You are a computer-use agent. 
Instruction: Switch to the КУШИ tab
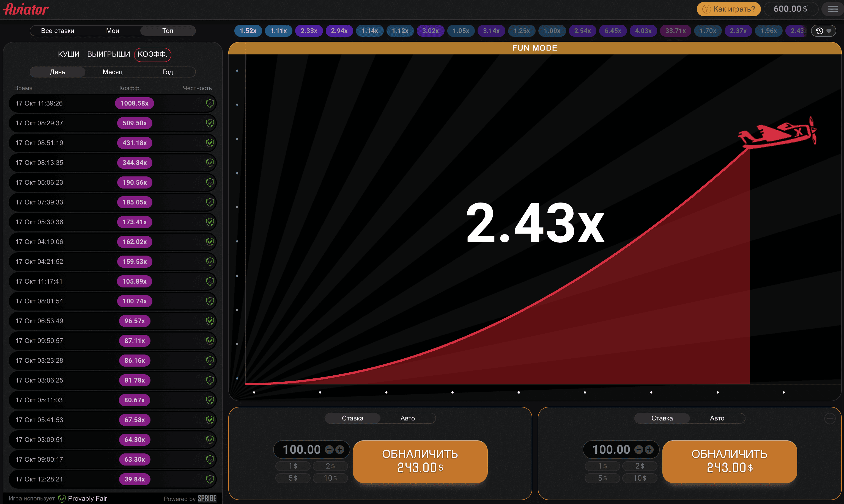tap(69, 54)
